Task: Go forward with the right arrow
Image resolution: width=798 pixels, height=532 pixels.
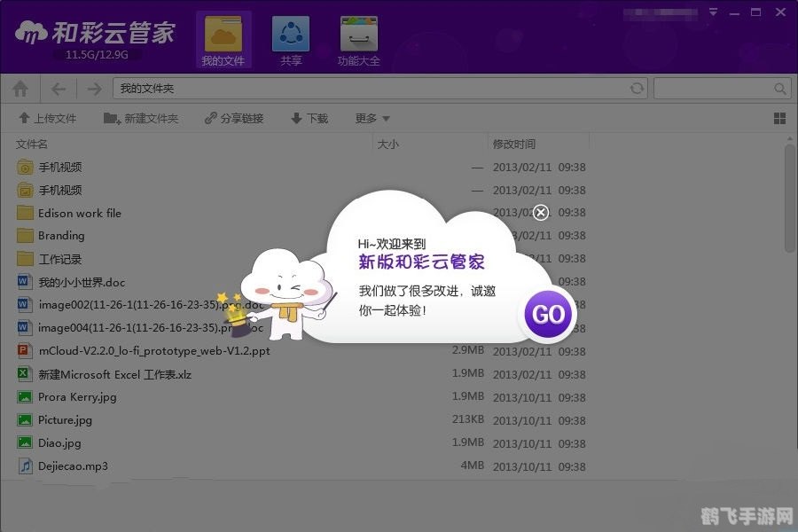Action: pyautogui.click(x=93, y=89)
